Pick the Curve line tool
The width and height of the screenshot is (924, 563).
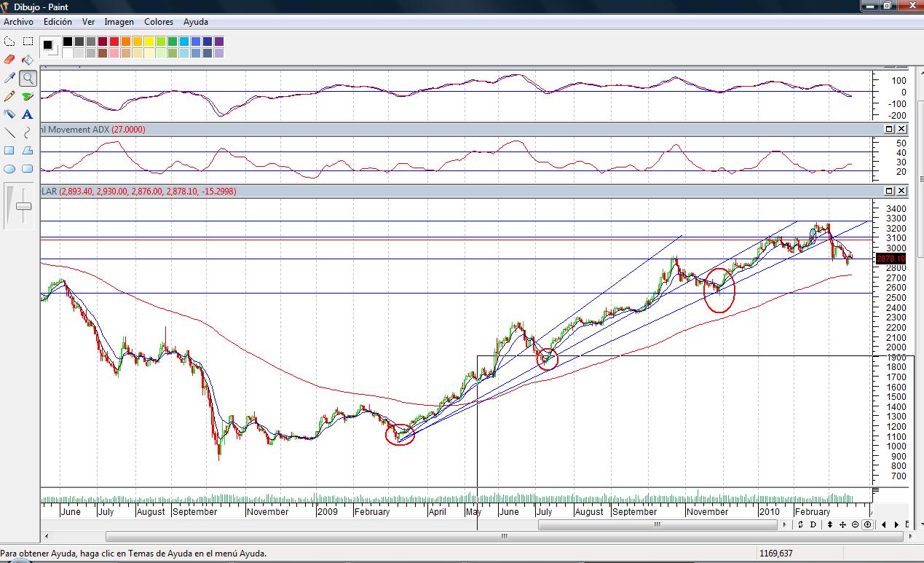[28, 133]
